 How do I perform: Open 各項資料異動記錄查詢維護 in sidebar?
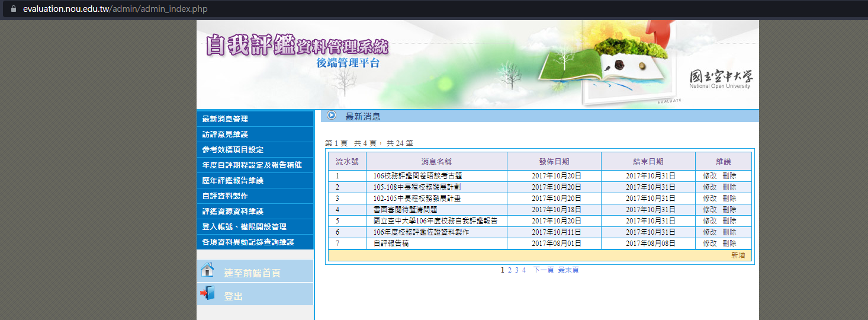(x=255, y=242)
